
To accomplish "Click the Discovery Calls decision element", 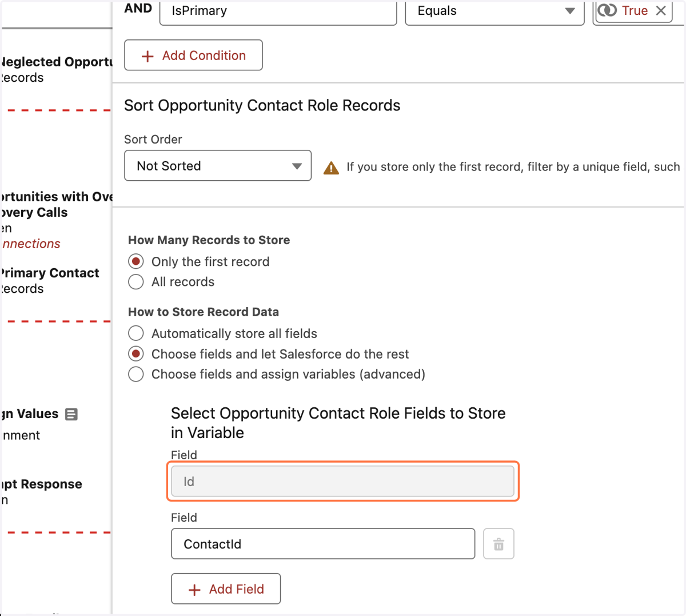I will [56, 212].
